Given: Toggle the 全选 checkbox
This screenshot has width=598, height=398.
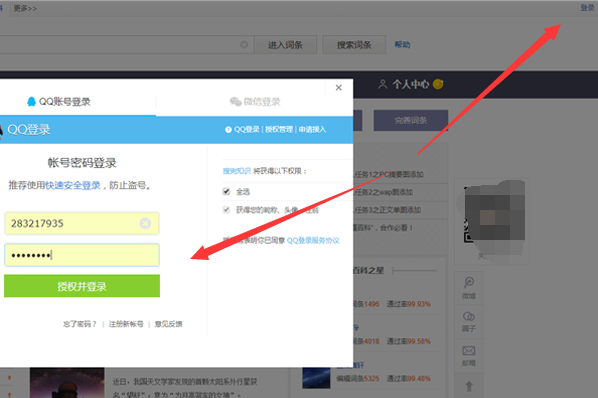Looking at the screenshot, I should (227, 191).
